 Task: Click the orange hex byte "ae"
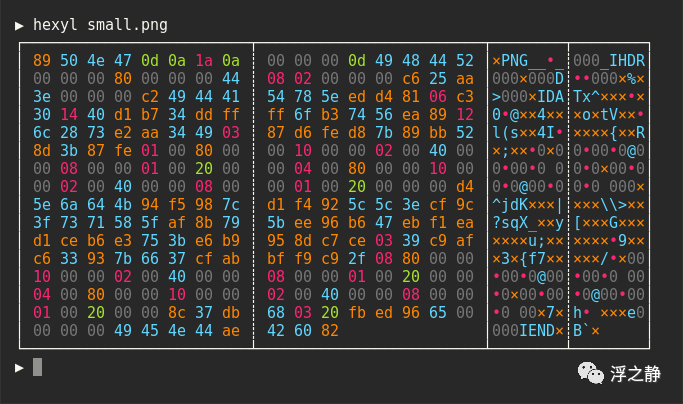pos(231,331)
